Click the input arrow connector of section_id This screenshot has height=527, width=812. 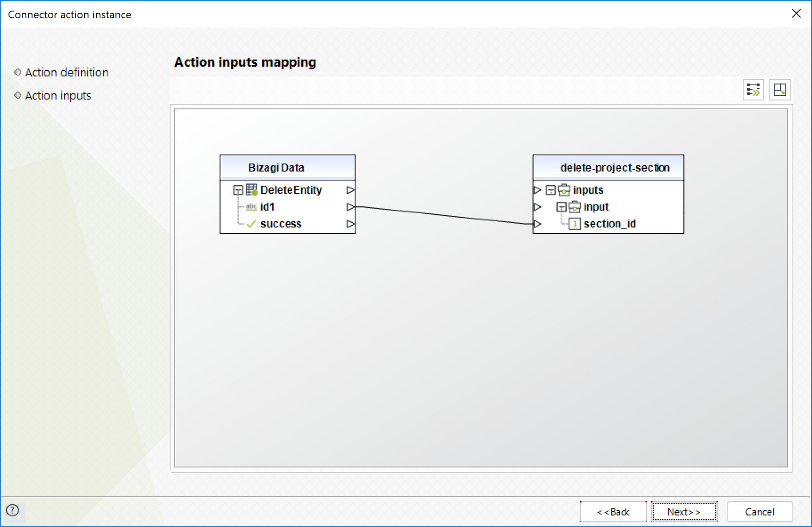(x=537, y=224)
